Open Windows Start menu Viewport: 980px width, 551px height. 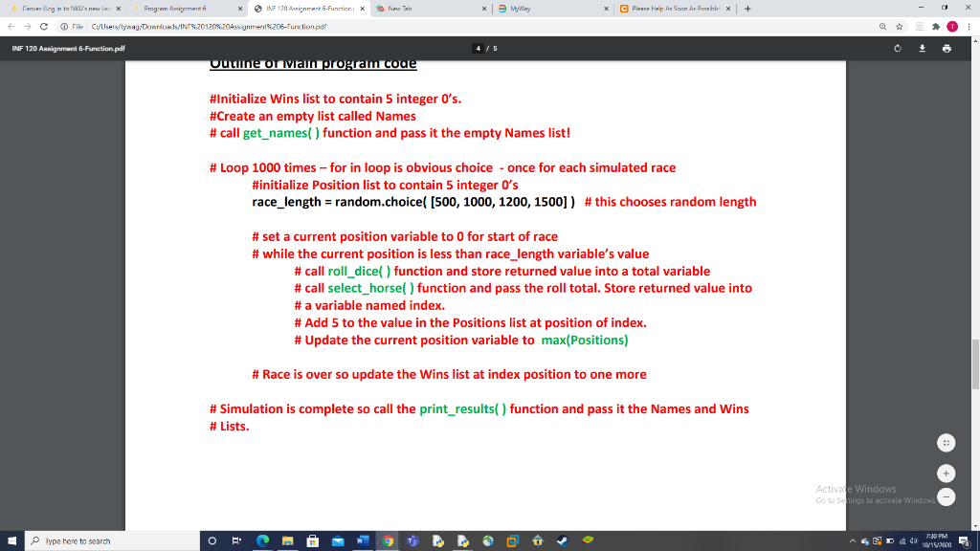(11, 541)
